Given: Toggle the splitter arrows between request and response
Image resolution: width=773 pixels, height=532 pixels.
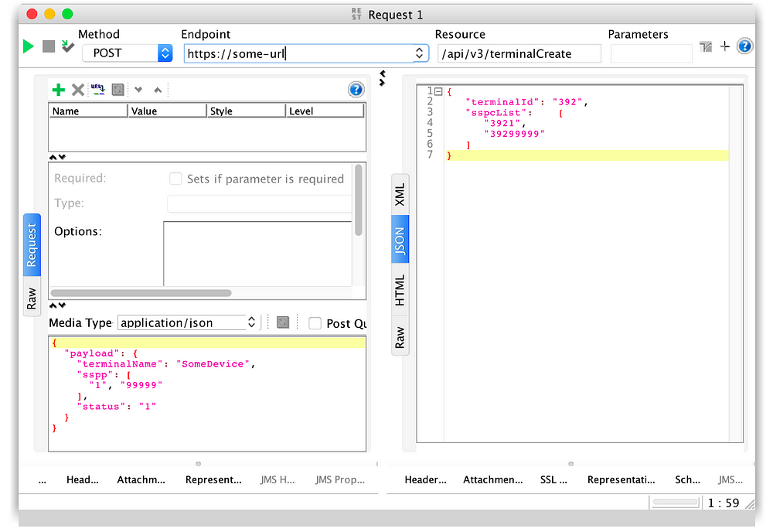Looking at the screenshot, I should point(382,78).
